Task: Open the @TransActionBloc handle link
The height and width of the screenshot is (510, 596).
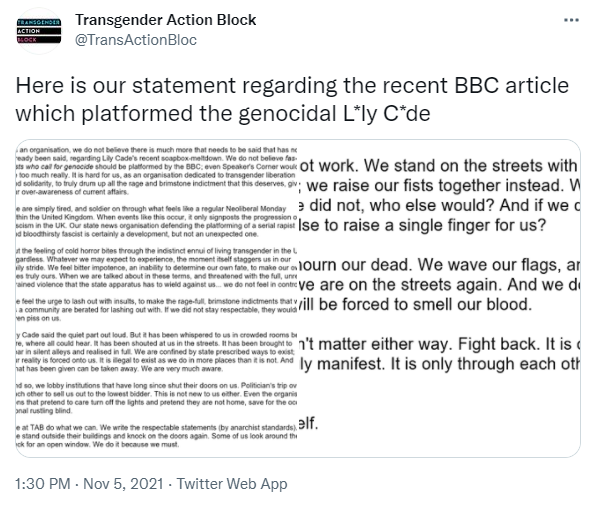Action: (136, 40)
